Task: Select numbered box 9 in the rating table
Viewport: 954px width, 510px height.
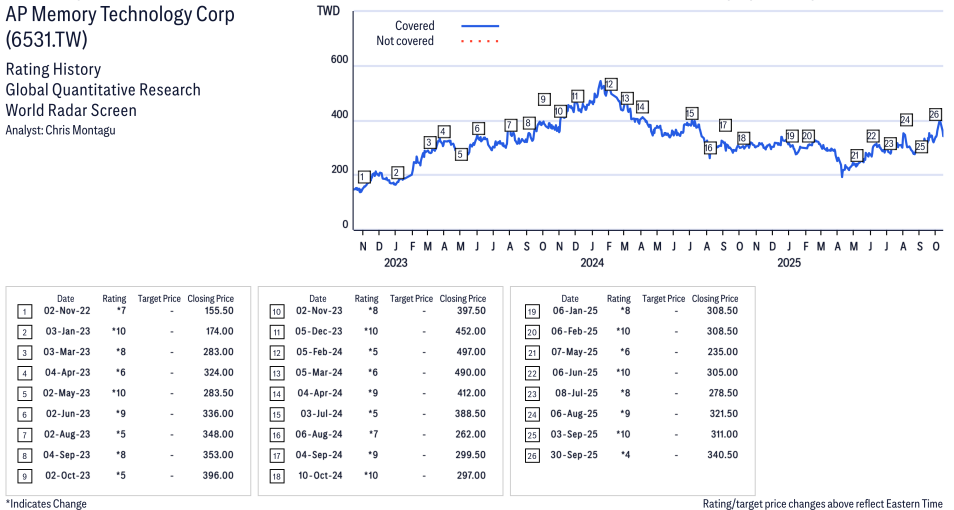Action: pos(23,475)
